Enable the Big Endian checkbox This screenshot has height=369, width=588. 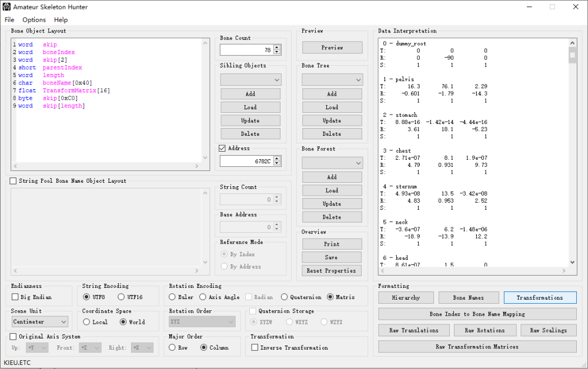pos(16,297)
